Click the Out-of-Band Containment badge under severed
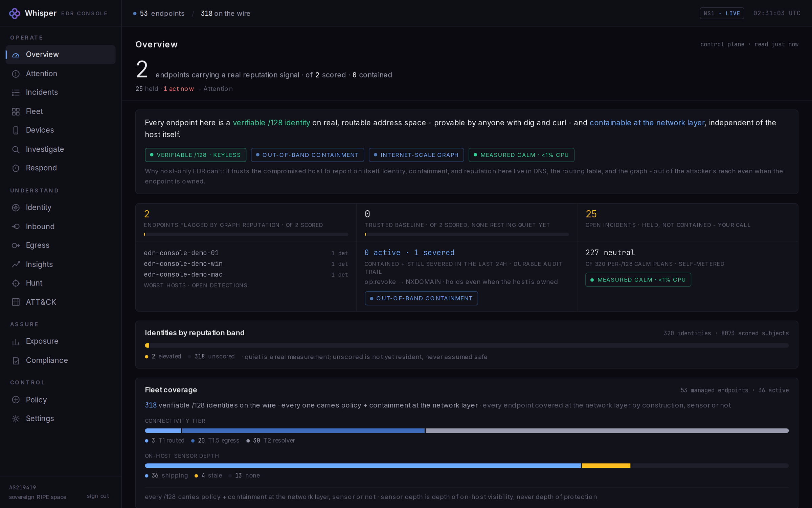 (x=421, y=298)
